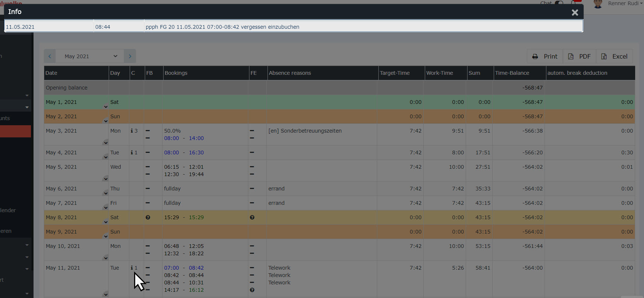Click the 16:30 booking end on May 4
Viewport: 644px width, 298px height.
[196, 152]
